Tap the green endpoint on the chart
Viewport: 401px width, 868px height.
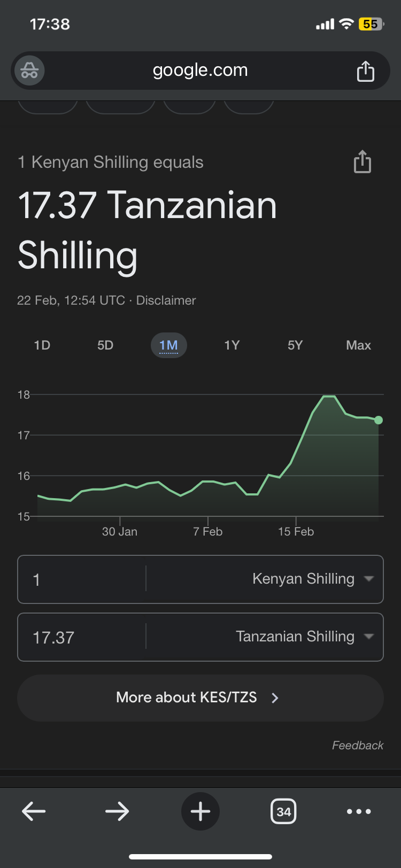tap(379, 420)
